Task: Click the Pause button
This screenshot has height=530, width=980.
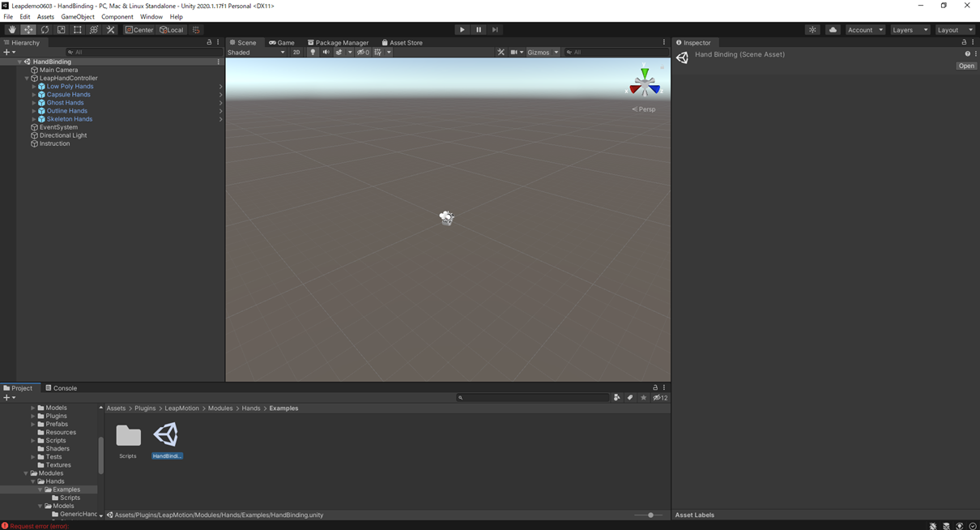Action: pos(479,30)
